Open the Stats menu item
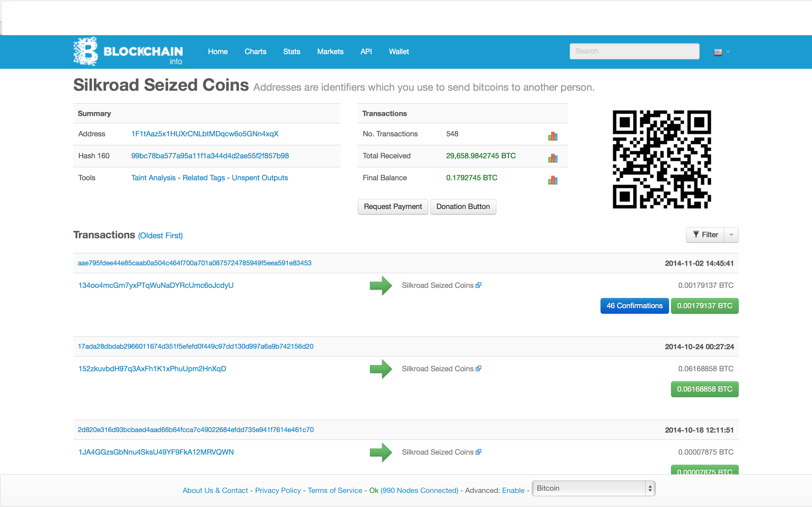812x507 pixels. tap(291, 51)
